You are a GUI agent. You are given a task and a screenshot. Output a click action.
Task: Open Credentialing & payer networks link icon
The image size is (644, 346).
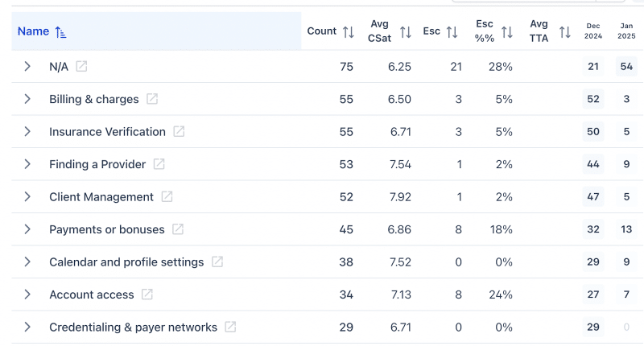point(230,327)
